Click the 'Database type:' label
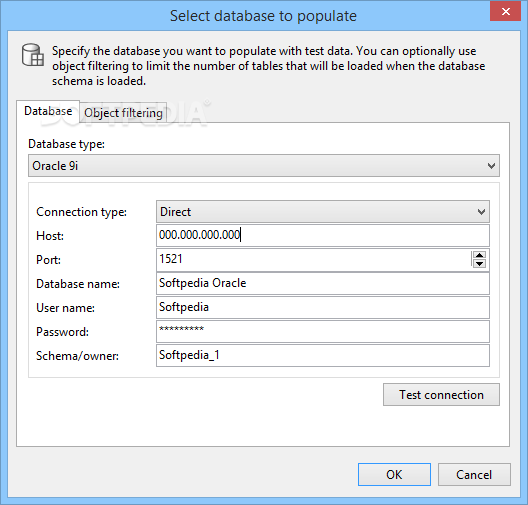This screenshot has width=528, height=505. 66,144
